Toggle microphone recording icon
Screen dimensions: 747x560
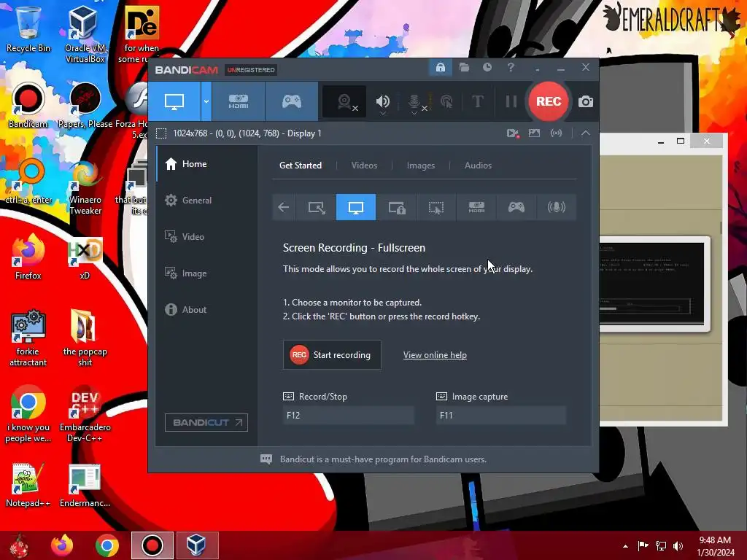pos(414,101)
